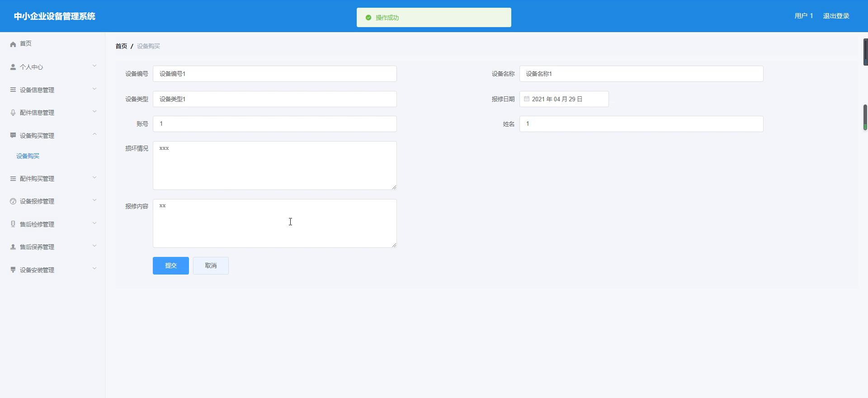Open the 设备购买 submenu item
The width and height of the screenshot is (868, 398).
pos(28,156)
